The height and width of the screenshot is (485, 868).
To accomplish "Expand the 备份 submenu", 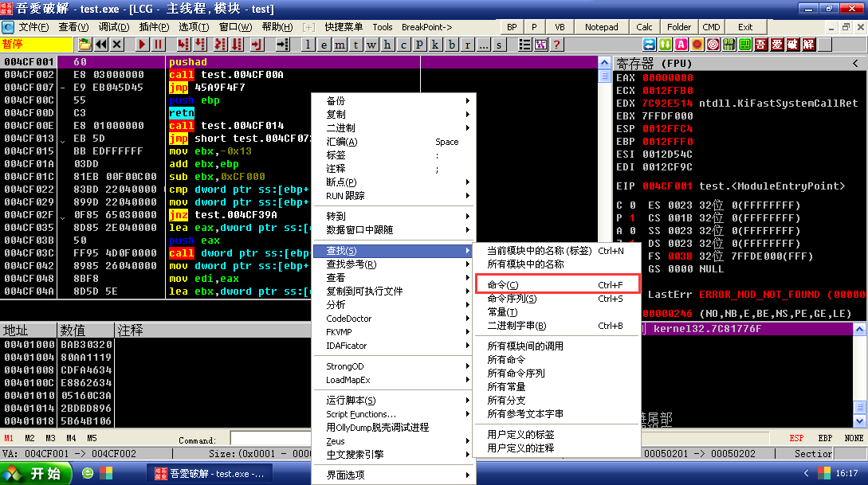I will (394, 100).
